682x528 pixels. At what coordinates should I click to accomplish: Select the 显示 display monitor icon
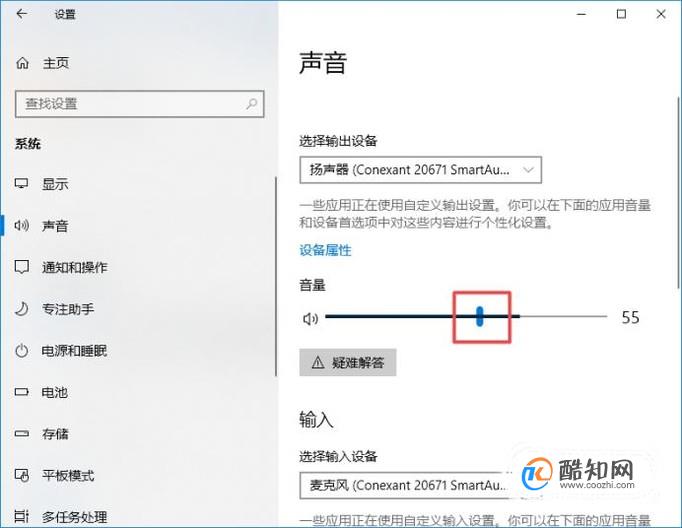pyautogui.click(x=21, y=184)
